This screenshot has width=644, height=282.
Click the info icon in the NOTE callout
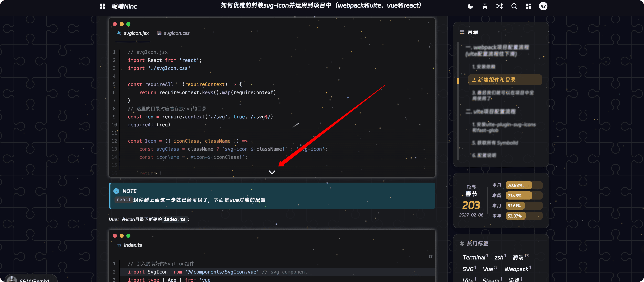(x=116, y=191)
